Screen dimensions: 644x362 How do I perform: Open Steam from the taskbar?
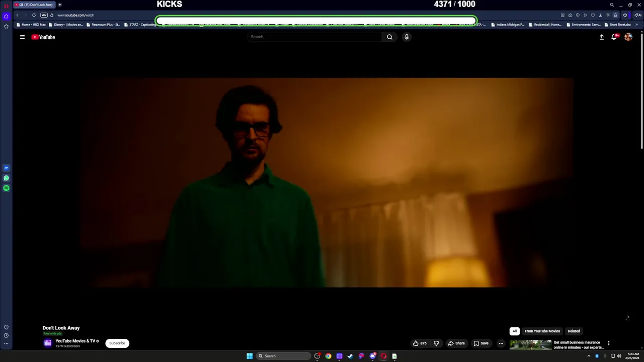350,356
